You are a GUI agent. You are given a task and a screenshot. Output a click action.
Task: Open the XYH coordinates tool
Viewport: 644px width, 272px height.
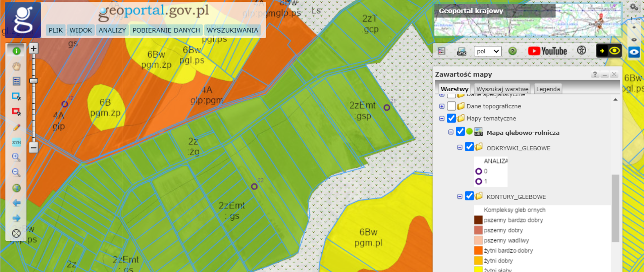(16, 142)
